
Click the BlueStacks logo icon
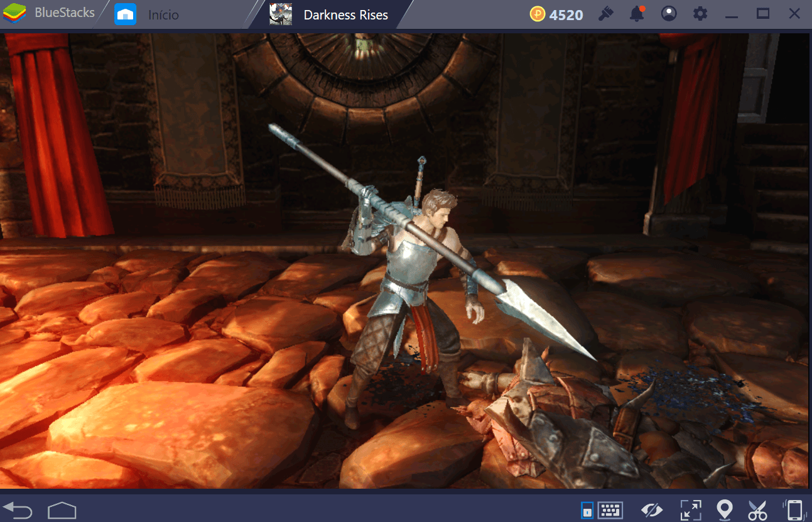[x=14, y=14]
